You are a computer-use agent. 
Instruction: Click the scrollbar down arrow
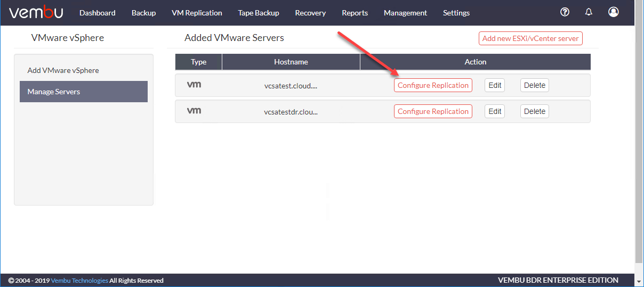639,281
